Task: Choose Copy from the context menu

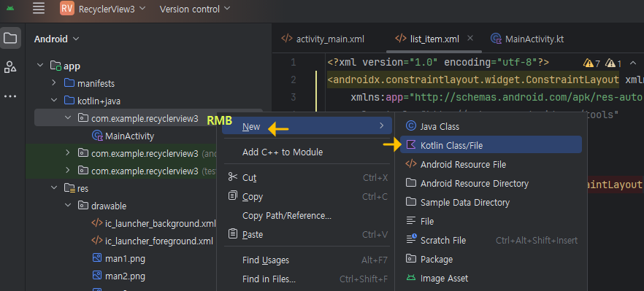Action: pyautogui.click(x=307, y=197)
